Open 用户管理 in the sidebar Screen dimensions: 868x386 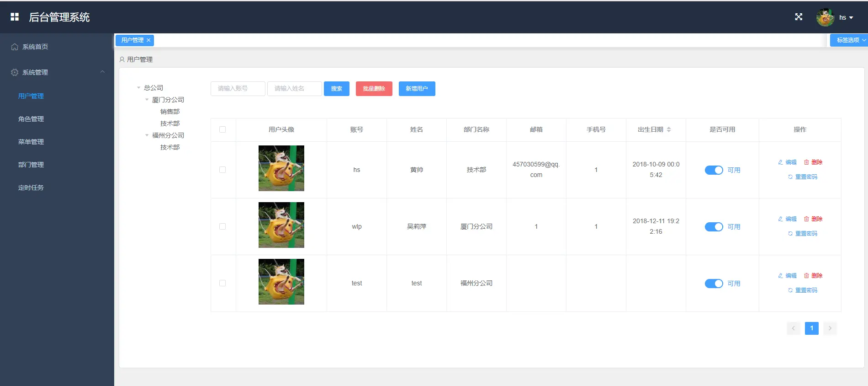click(x=31, y=96)
